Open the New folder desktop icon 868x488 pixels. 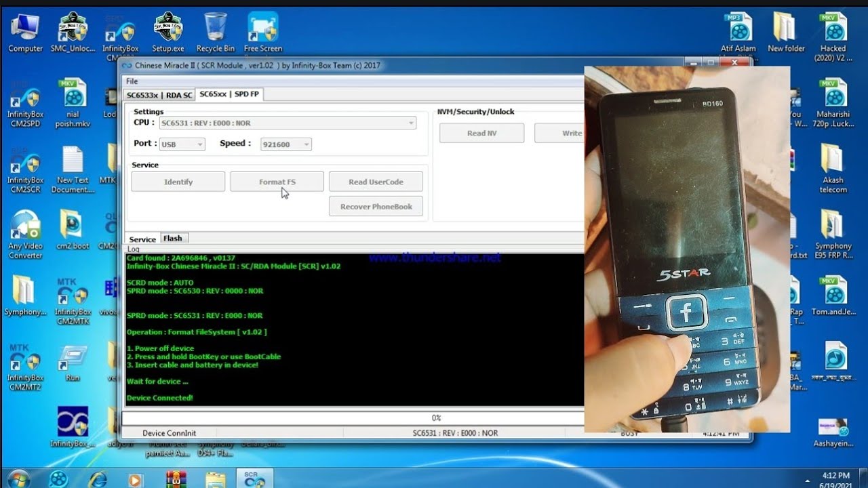[786, 33]
